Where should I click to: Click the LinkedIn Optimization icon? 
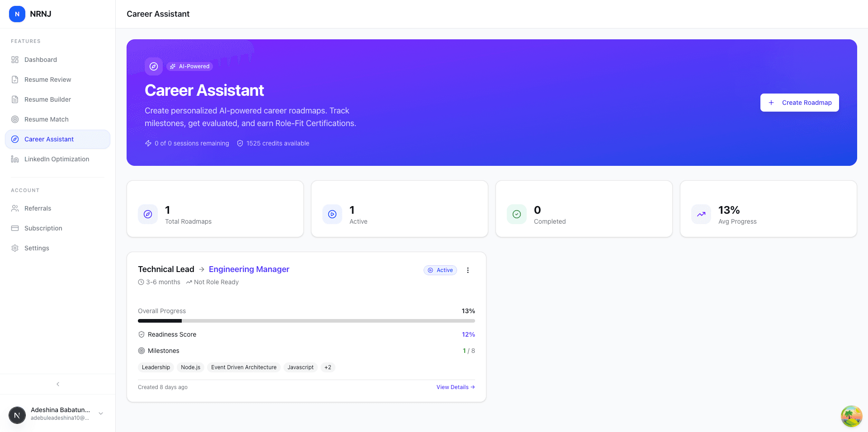[15, 159]
